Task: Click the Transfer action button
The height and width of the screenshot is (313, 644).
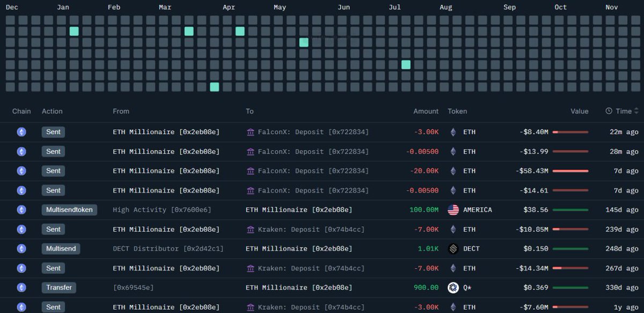Action: pyautogui.click(x=58, y=287)
